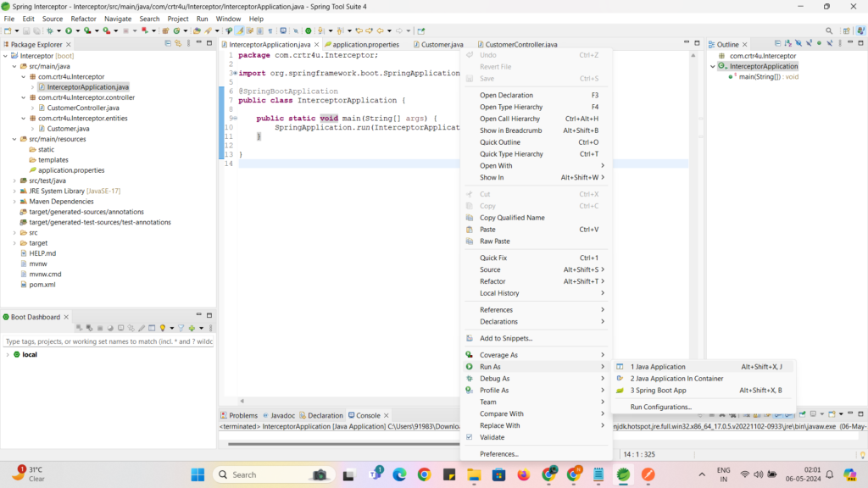Screen dimensions: 868x488
Task: Toggle Link with Editor in Package Explorer
Action: pos(178,43)
